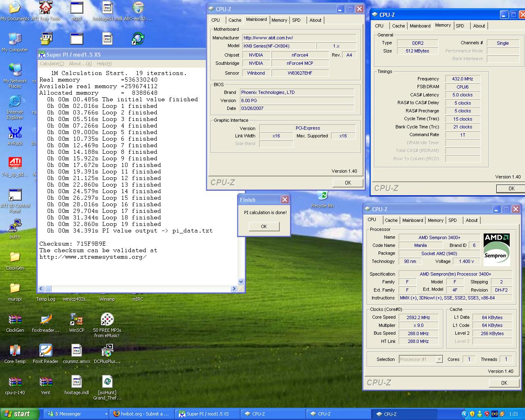Select csummz.amxx file icon
This screenshot has width=525, height=420.
[x=76, y=354]
